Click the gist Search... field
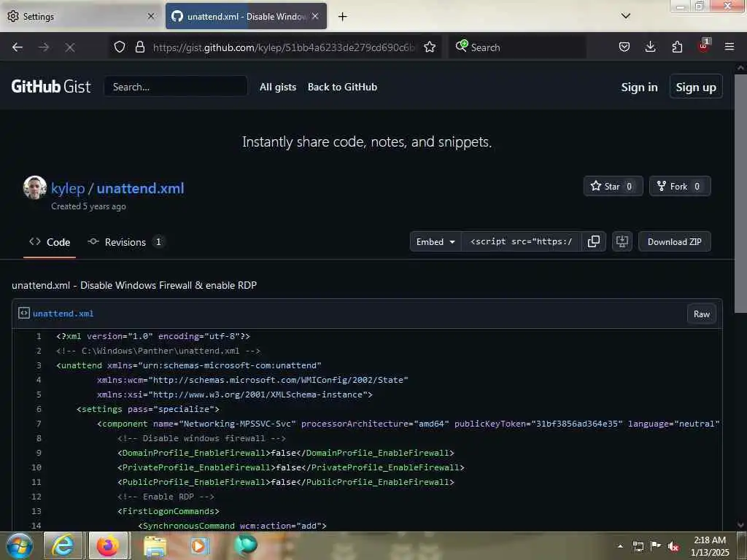 pyautogui.click(x=176, y=87)
